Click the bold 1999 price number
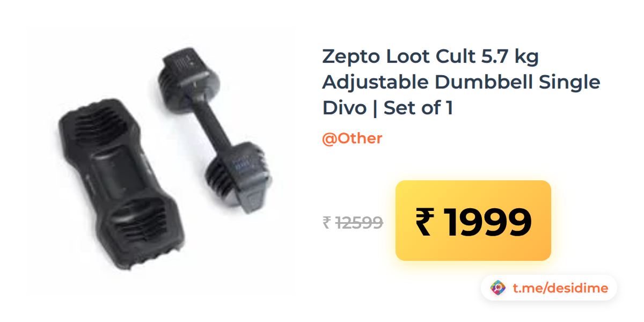The width and height of the screenshot is (644, 322). pyautogui.click(x=487, y=222)
